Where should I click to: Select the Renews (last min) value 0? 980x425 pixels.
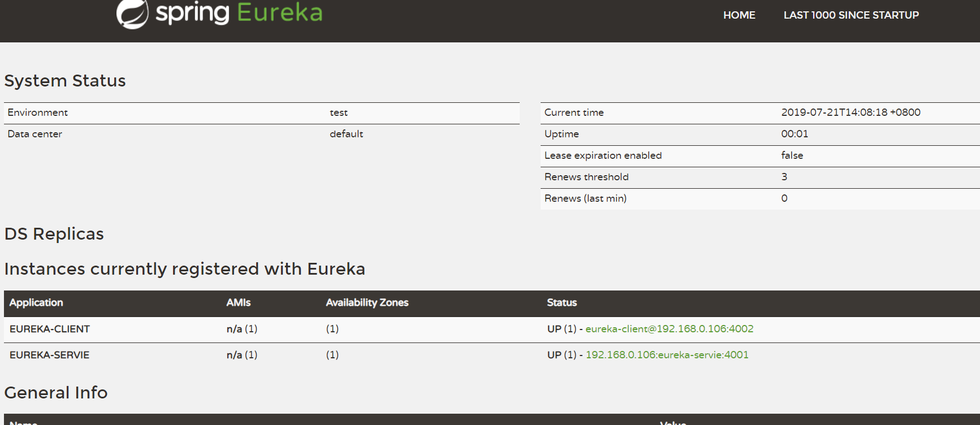click(x=784, y=198)
